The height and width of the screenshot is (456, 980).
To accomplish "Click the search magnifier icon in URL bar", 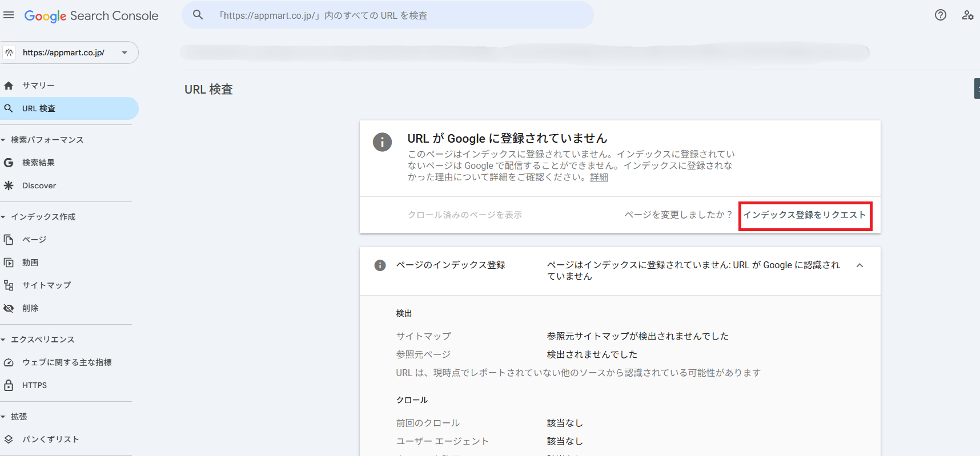I will (198, 15).
